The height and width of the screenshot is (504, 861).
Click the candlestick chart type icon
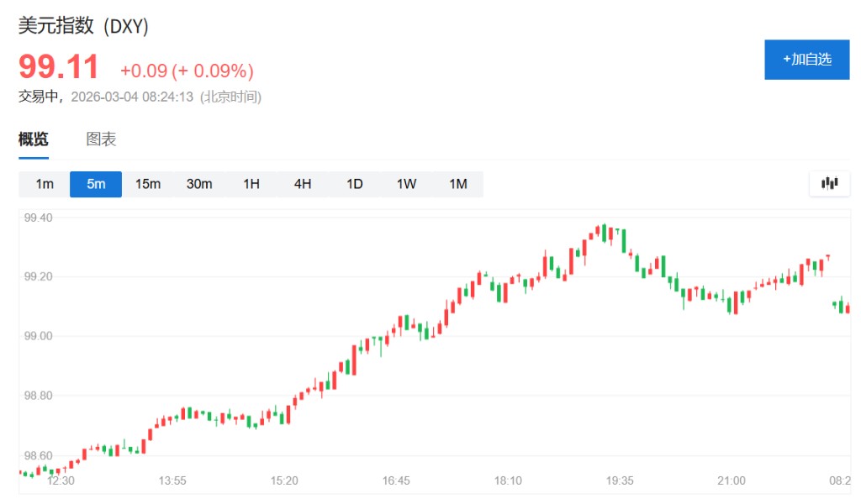830,183
